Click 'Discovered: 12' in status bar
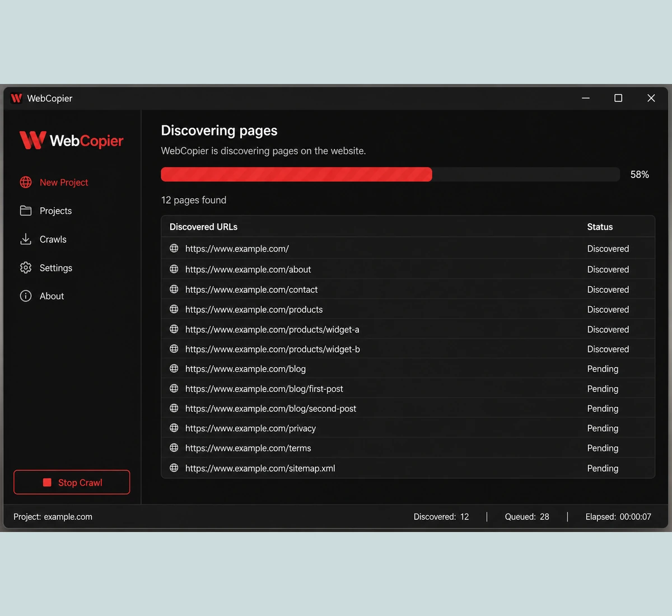 tap(441, 517)
